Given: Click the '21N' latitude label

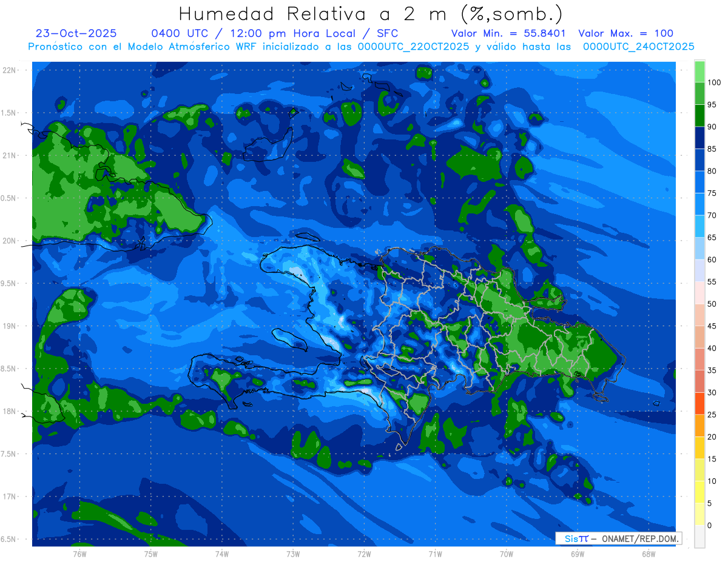Looking at the screenshot, I should [x=8, y=155].
